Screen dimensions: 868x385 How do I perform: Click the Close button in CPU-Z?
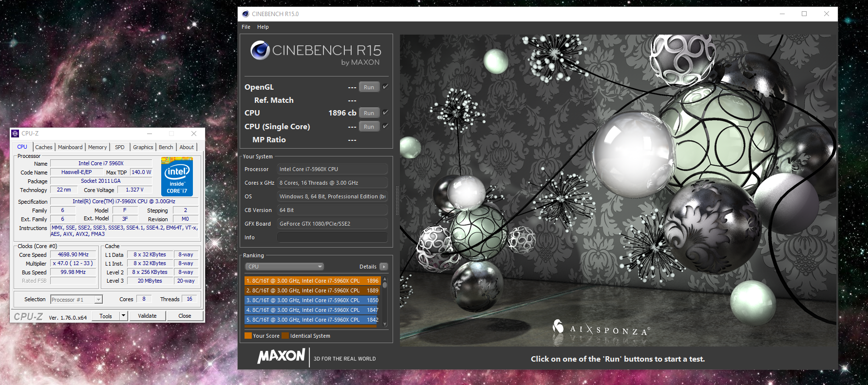(x=185, y=316)
